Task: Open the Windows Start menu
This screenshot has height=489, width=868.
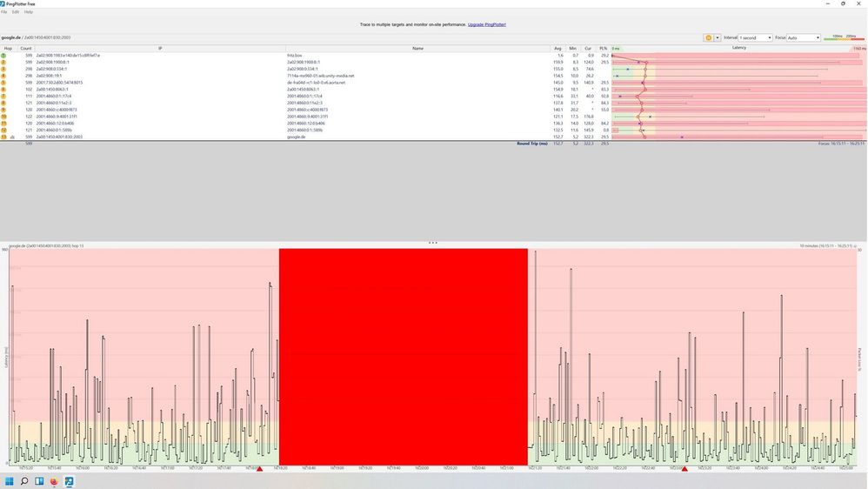Action: (9, 481)
